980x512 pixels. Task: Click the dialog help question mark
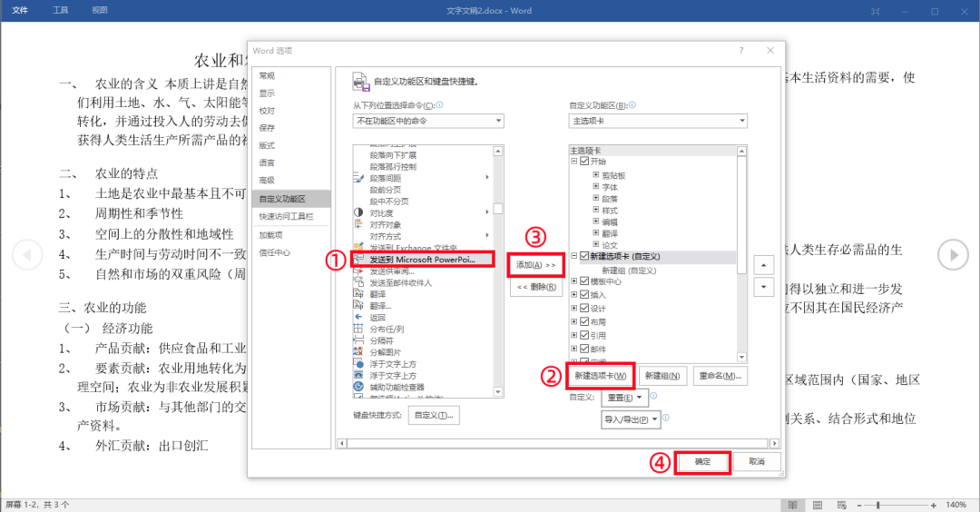741,51
